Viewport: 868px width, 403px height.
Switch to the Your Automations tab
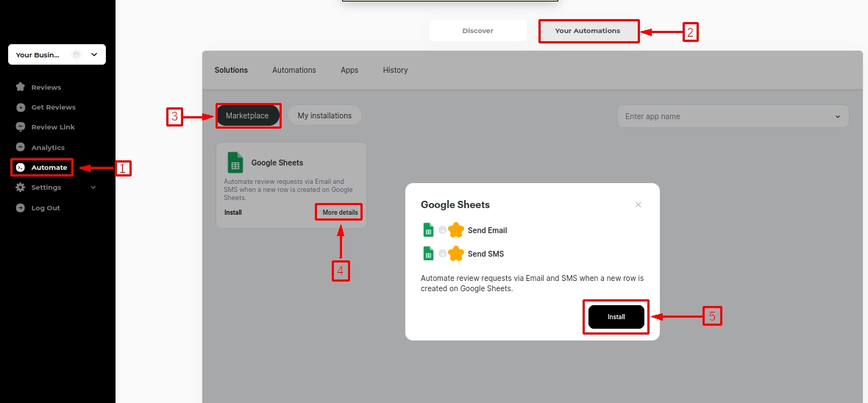588,31
